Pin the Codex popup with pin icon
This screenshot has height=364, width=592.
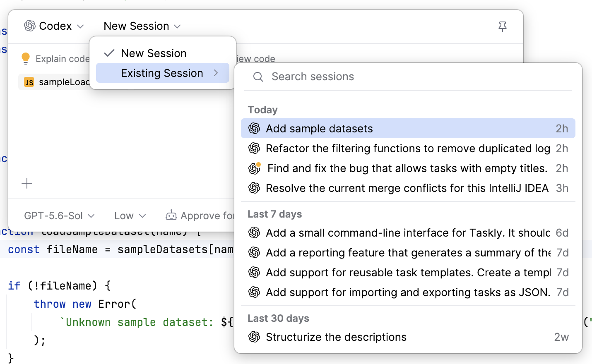pyautogui.click(x=503, y=26)
